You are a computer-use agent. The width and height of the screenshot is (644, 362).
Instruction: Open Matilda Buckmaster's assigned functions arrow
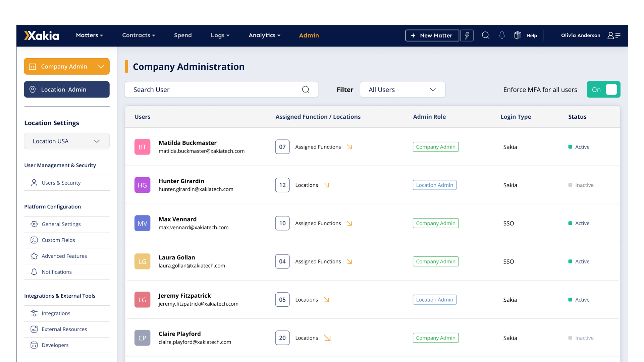coord(350,147)
